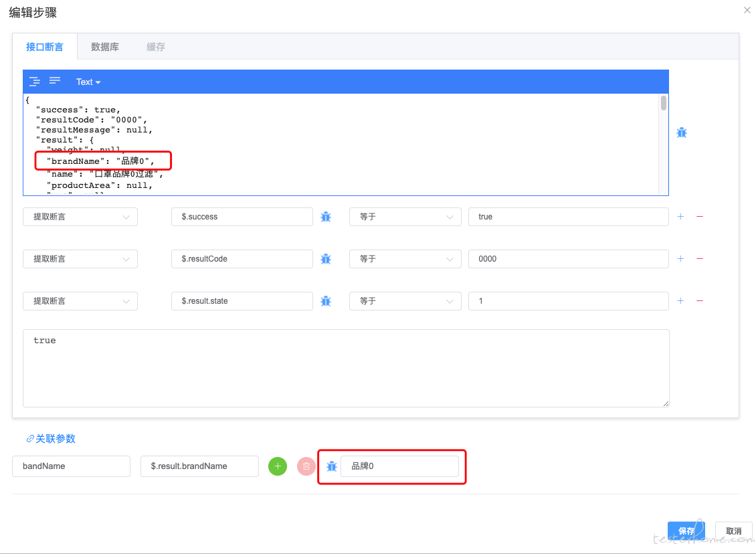Close the 编辑步骤 dialog with X
Screen dimensions: 756x554
[x=747, y=10]
